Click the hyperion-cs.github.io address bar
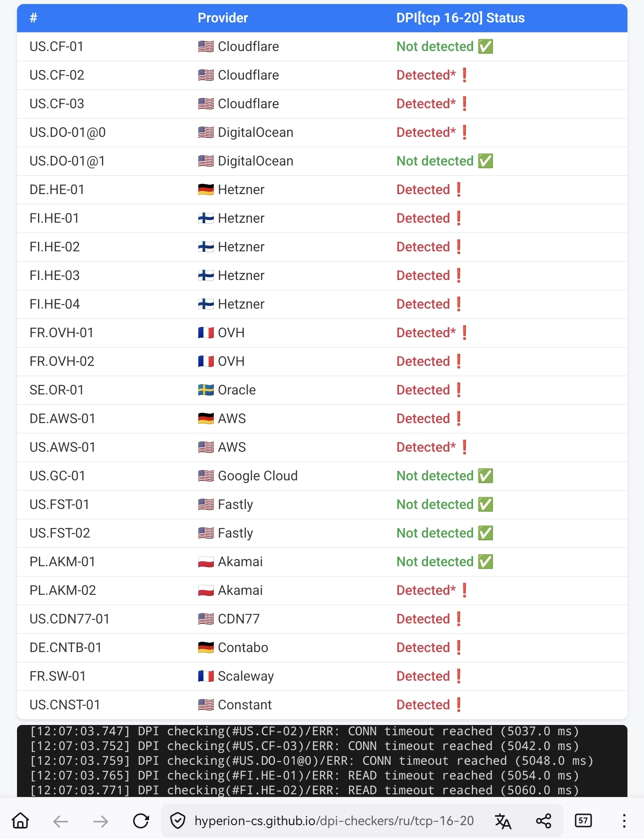 click(x=334, y=821)
